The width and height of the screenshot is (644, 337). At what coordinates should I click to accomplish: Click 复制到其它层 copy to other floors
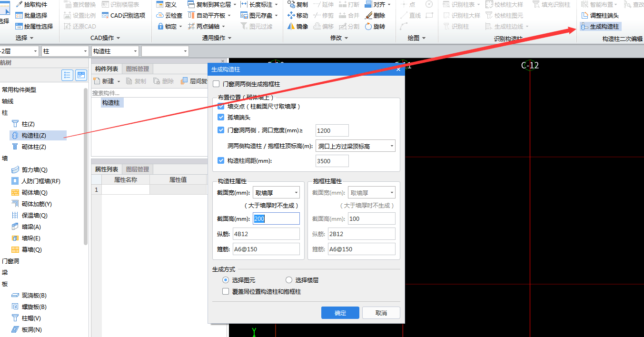point(211,4)
